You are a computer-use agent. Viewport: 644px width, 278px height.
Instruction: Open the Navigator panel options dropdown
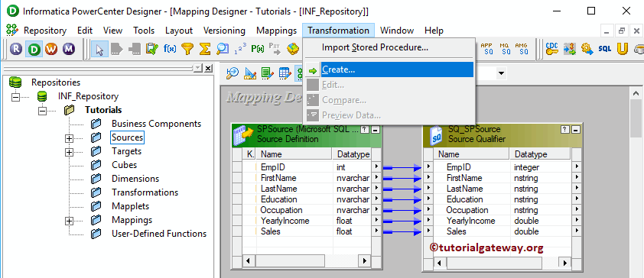pyautogui.click(x=198, y=68)
